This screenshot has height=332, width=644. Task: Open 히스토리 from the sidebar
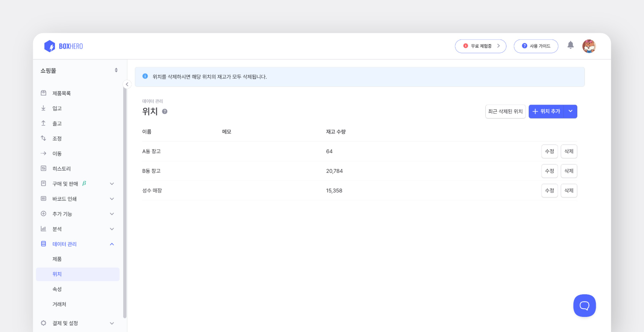click(x=61, y=169)
